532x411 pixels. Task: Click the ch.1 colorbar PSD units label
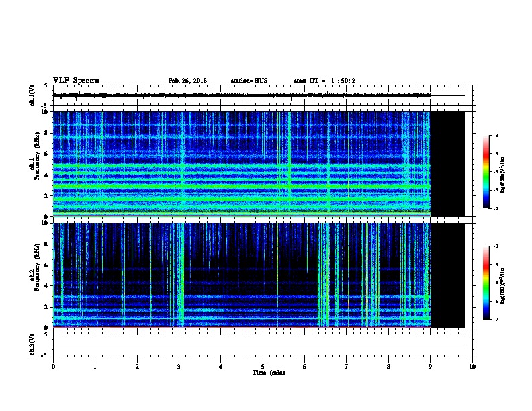tap(502, 175)
